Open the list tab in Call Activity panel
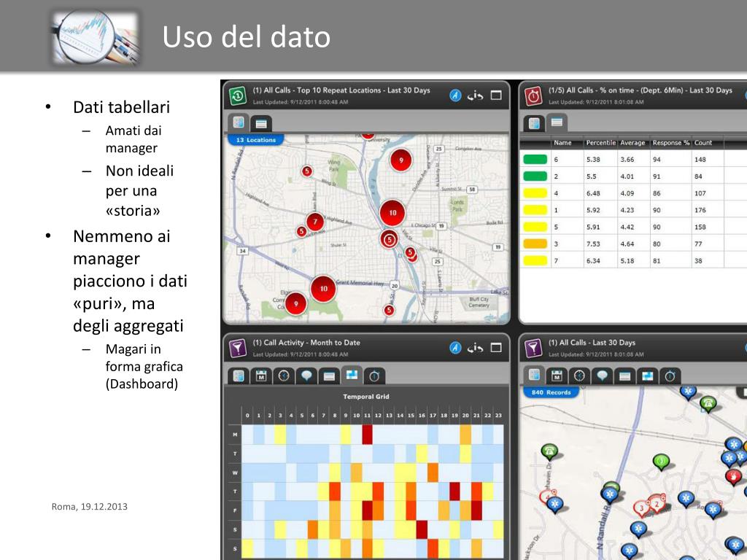The width and height of the screenshot is (747, 560). [329, 376]
